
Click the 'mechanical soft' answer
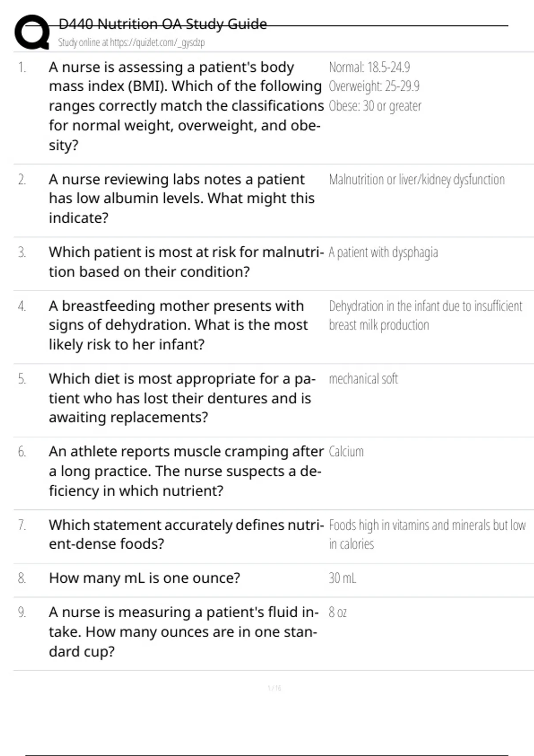click(x=363, y=379)
